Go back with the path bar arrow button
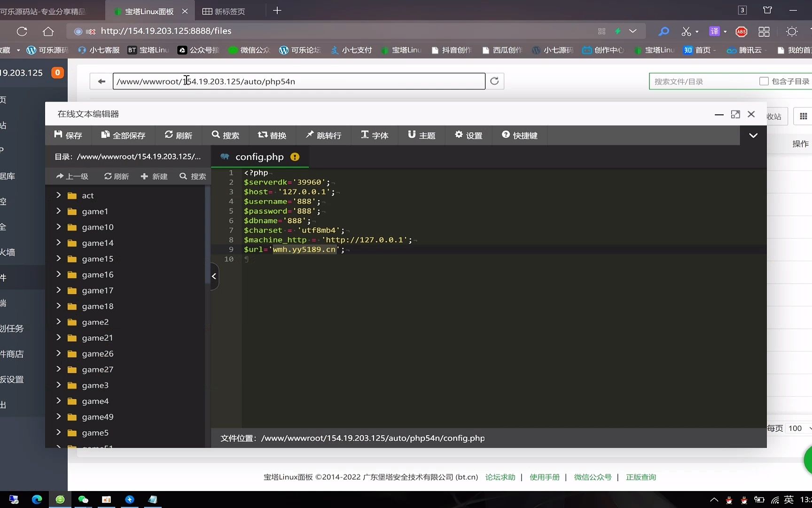The height and width of the screenshot is (508, 812). coord(101,81)
